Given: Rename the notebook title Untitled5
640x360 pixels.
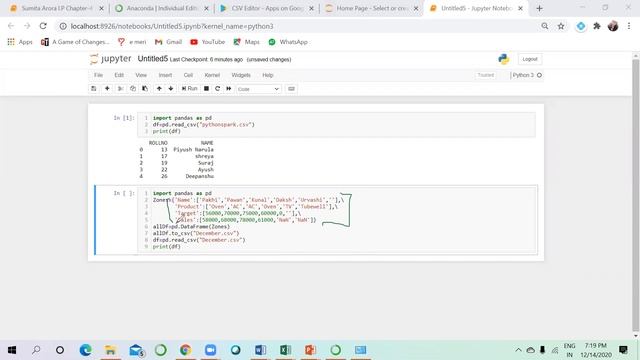Looking at the screenshot, I should (153, 59).
